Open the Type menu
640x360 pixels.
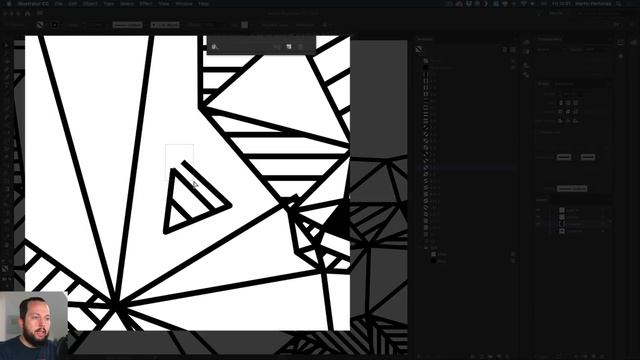pyautogui.click(x=109, y=4)
